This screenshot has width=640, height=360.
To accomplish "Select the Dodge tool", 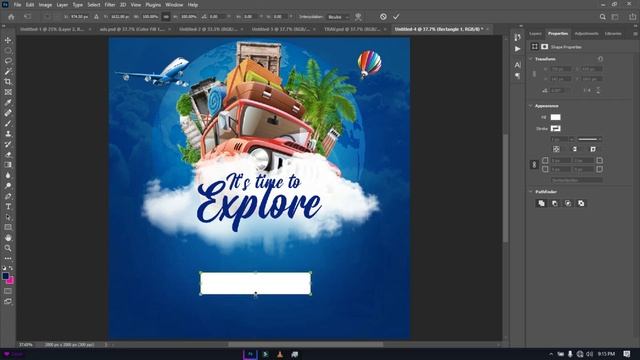I will pyautogui.click(x=8, y=186).
